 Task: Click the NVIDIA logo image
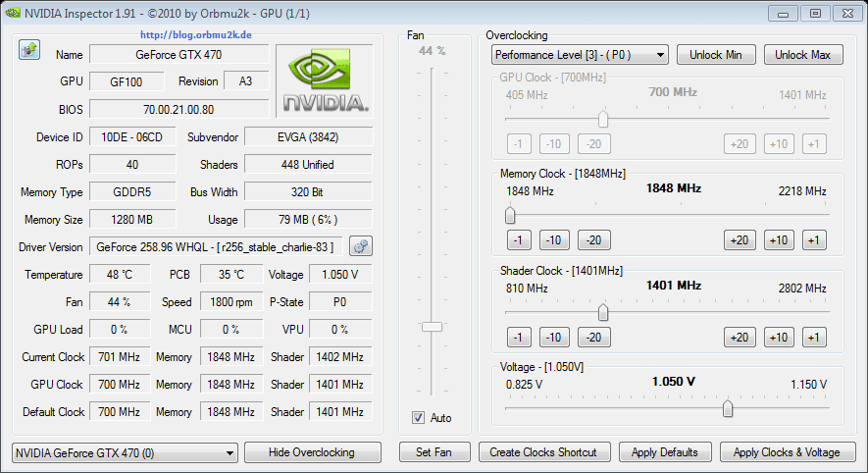pos(325,81)
